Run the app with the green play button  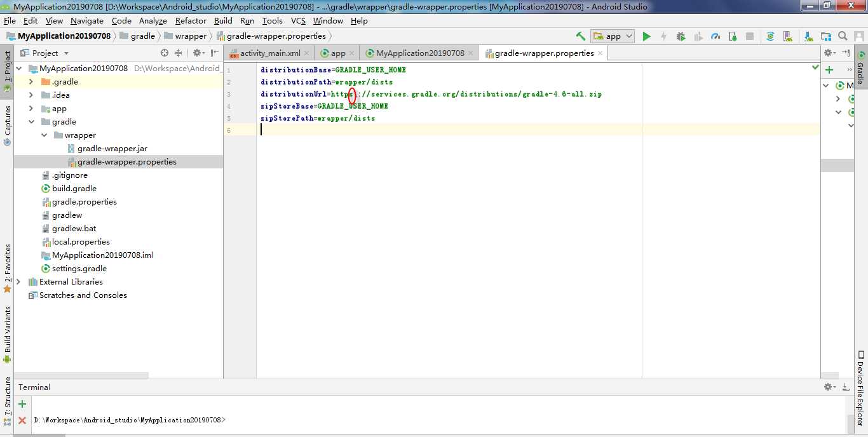[646, 36]
